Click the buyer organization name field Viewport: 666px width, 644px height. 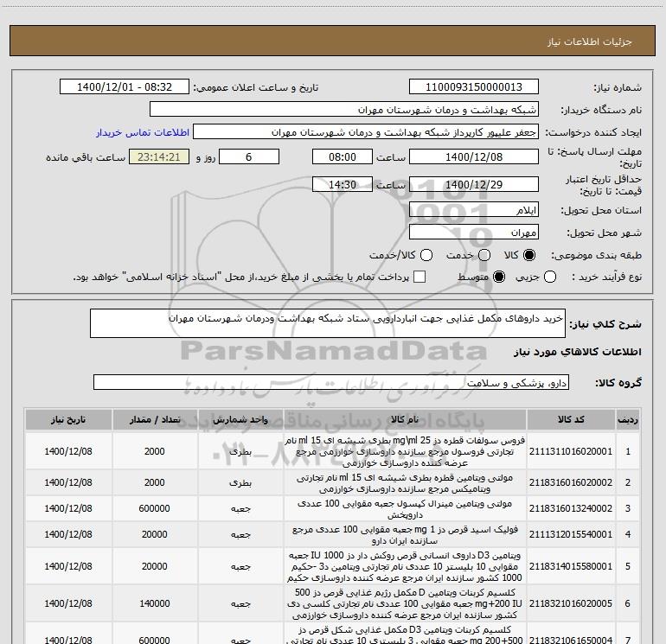pyautogui.click(x=343, y=110)
